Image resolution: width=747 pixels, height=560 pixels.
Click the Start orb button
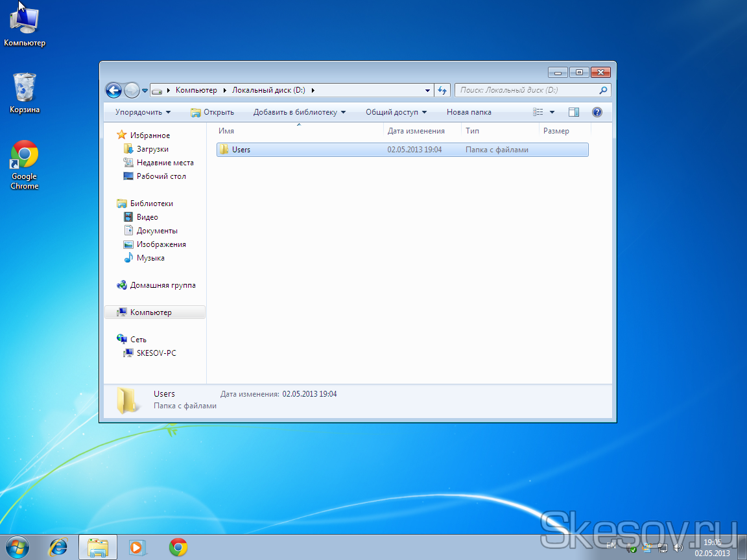18,547
